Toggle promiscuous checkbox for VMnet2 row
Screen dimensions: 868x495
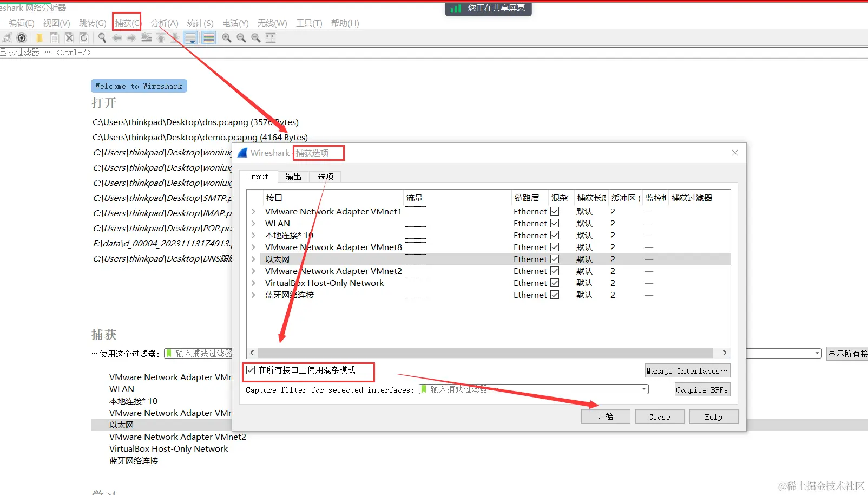(x=555, y=271)
